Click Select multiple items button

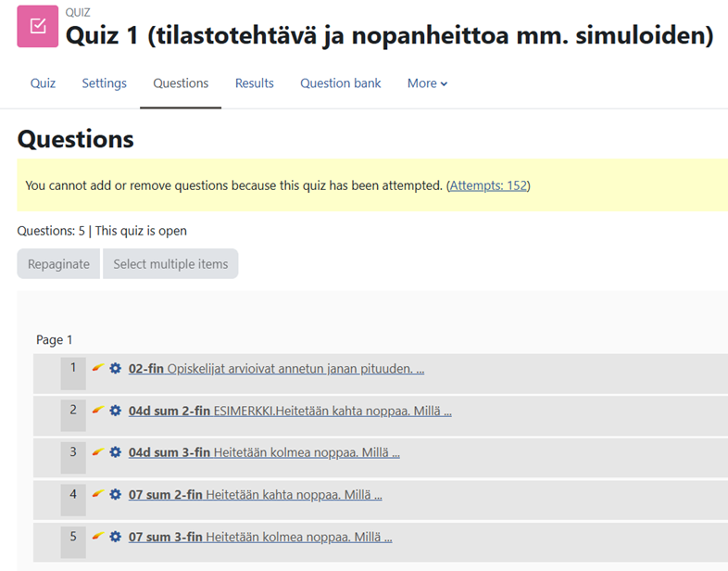point(170,264)
